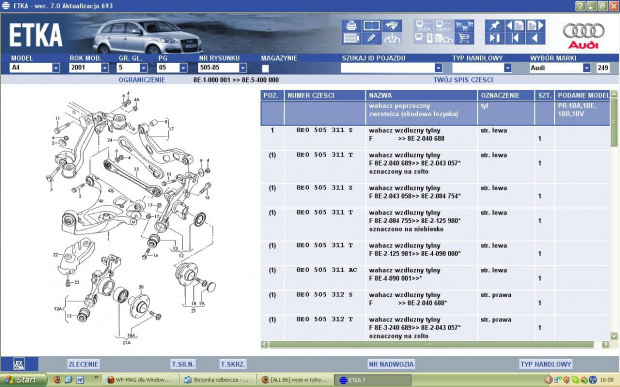Click the SZUKAJ ID POJAZDU input field

tap(388, 68)
